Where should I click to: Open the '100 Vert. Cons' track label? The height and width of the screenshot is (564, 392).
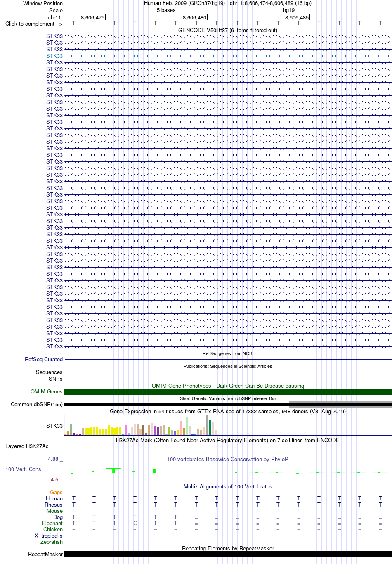pos(23,469)
